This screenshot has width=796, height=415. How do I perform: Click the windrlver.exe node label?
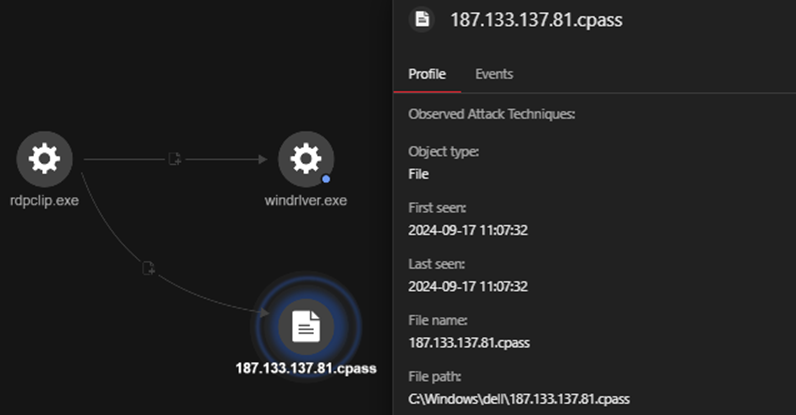[305, 200]
